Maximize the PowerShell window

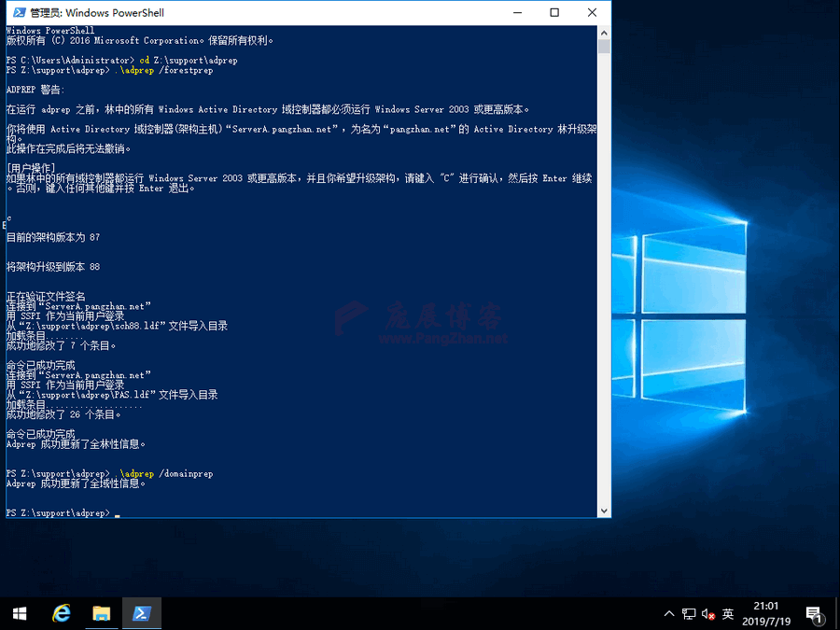(554, 12)
